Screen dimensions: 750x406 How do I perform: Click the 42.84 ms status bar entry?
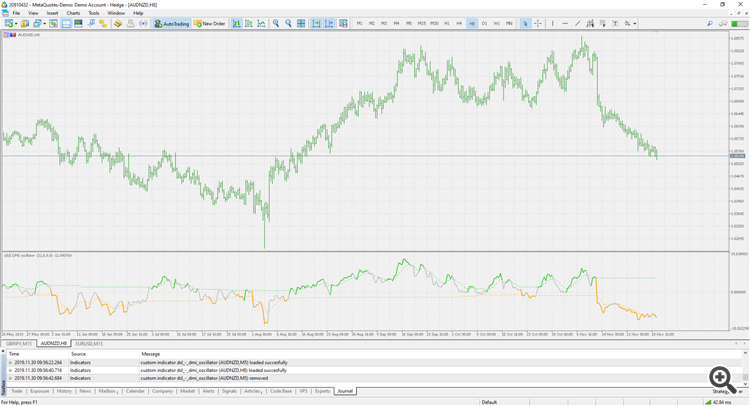(x=718, y=402)
